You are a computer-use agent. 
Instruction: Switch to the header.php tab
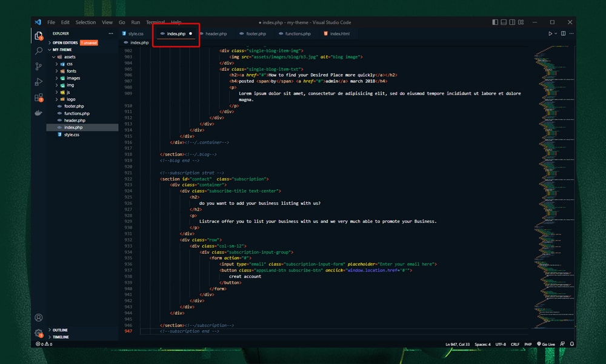tap(215, 33)
